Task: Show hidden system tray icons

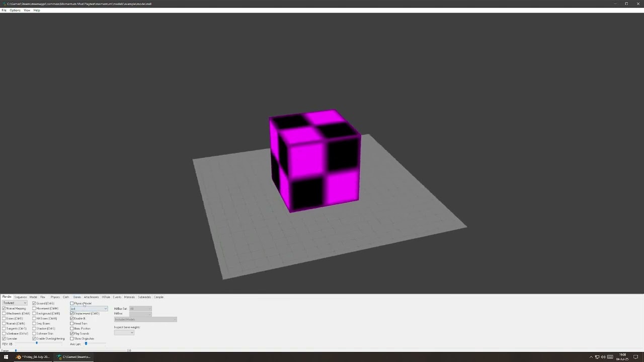Action: [x=591, y=357]
